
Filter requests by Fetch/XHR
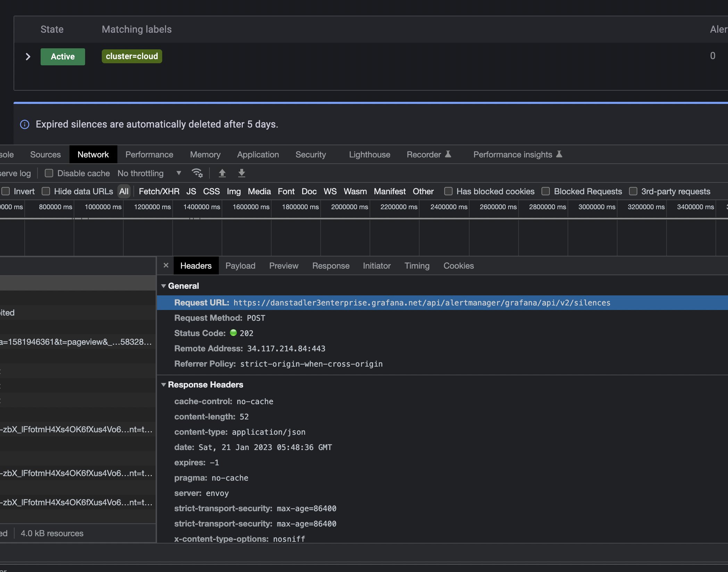pyautogui.click(x=159, y=191)
